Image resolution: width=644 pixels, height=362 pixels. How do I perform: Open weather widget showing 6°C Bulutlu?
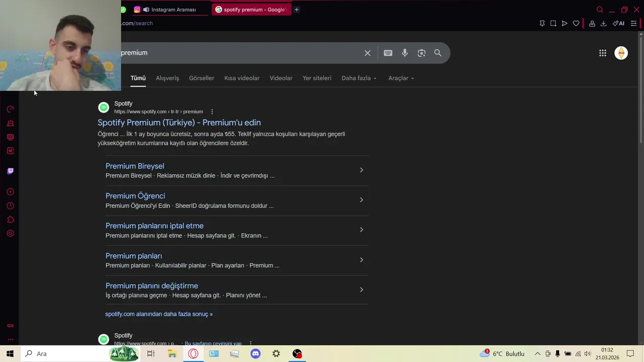(502, 353)
